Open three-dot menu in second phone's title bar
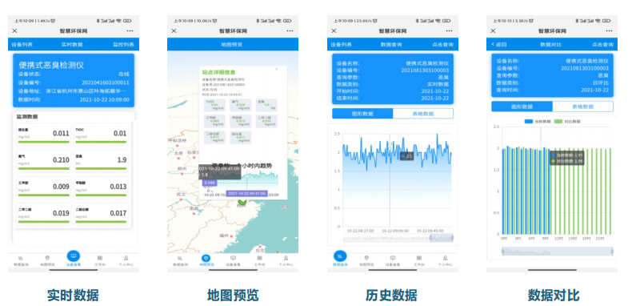 290,31
